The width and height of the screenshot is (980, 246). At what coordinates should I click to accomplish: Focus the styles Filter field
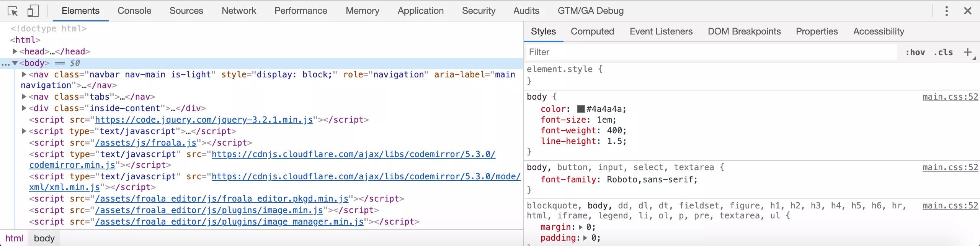coord(711,52)
